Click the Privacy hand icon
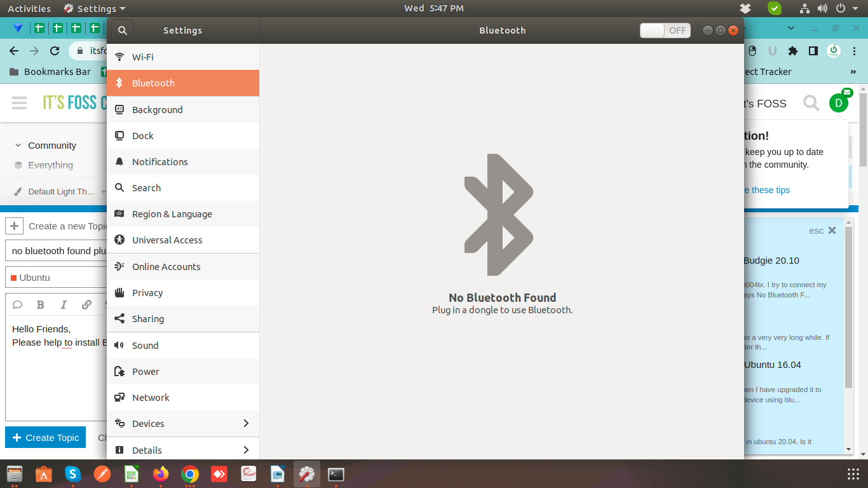Viewport: 868px width, 488px height. [x=119, y=293]
